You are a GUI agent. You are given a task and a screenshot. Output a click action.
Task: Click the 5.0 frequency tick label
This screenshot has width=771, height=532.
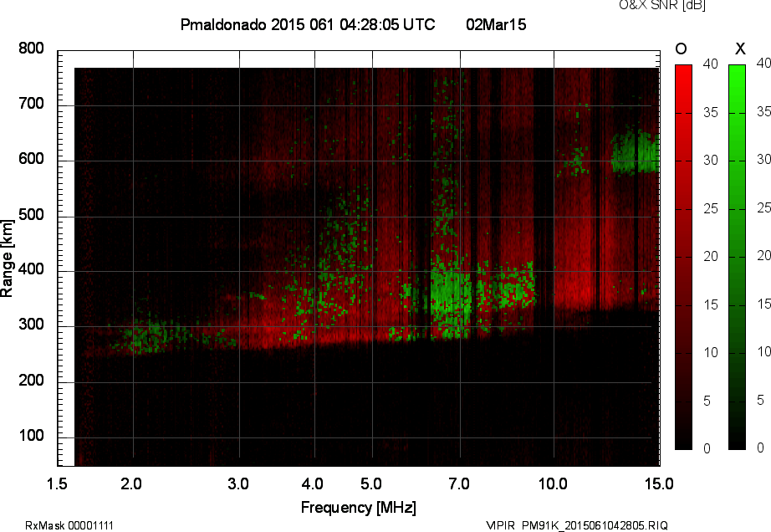(x=370, y=483)
